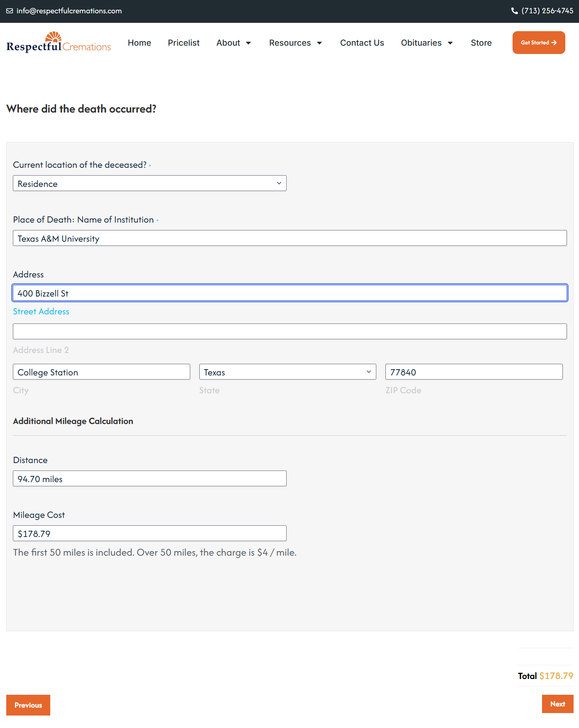Focus the Name of Institution field
This screenshot has width=579, height=728.
click(x=290, y=238)
